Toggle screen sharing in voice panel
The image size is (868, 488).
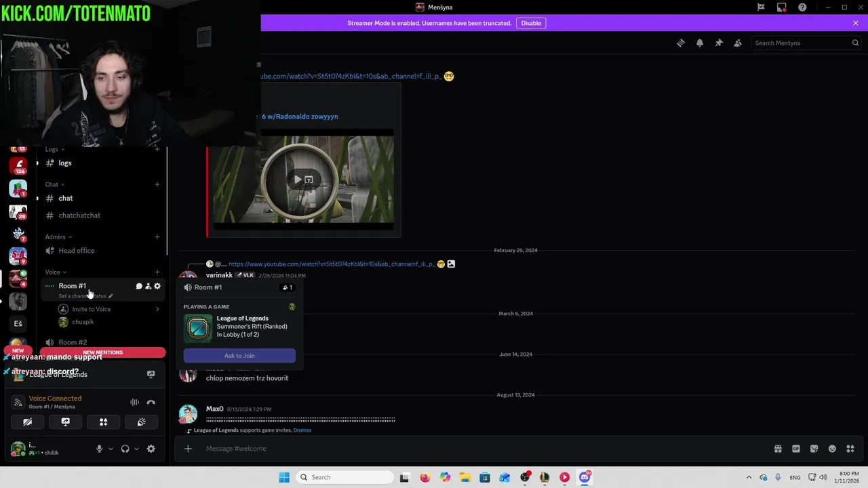point(65,422)
